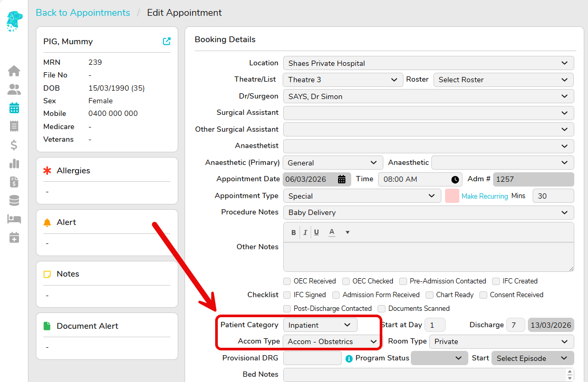
Task: Open the bed management sidebar icon
Action: pos(14,219)
